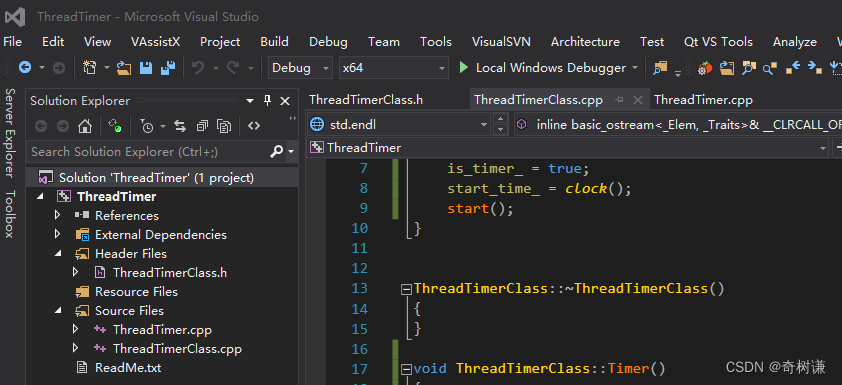Open the ThreadTimer project context dropdown
This screenshot has width=842, height=385.
click(x=823, y=148)
